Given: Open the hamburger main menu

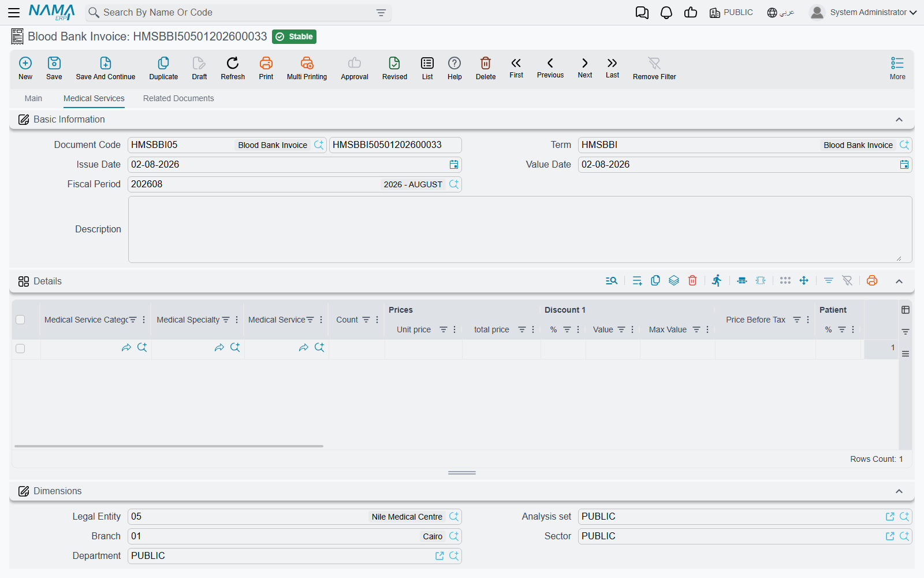Looking at the screenshot, I should pos(14,12).
